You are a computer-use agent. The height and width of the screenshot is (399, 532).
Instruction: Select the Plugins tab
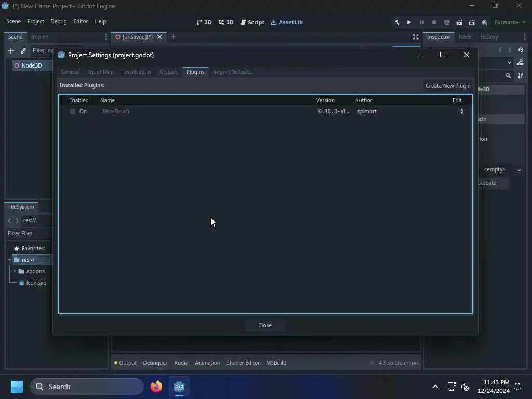(195, 72)
